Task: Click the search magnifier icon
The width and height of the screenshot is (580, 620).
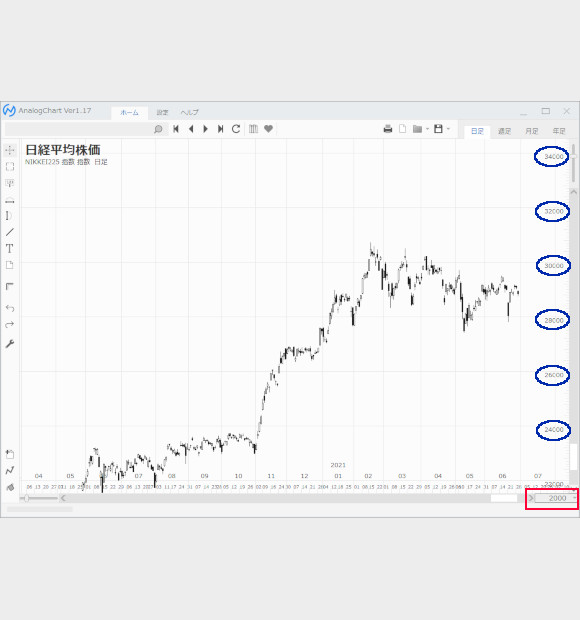Action: point(158,129)
